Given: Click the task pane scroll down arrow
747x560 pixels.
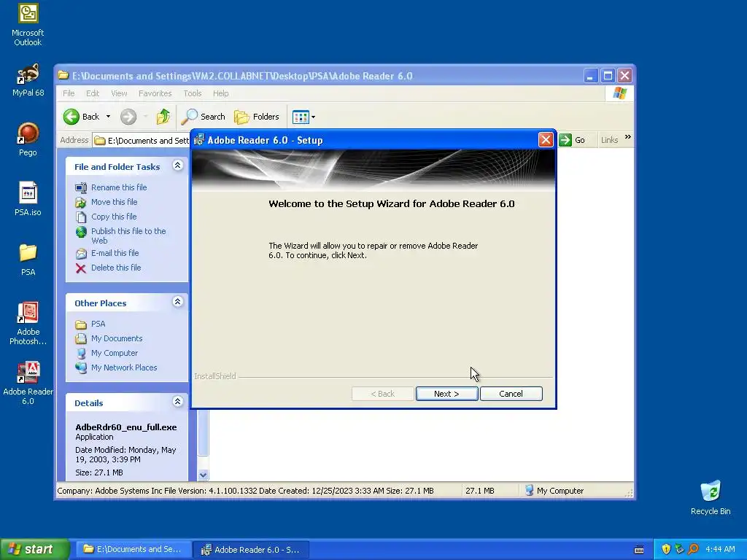Looking at the screenshot, I should click(x=203, y=475).
